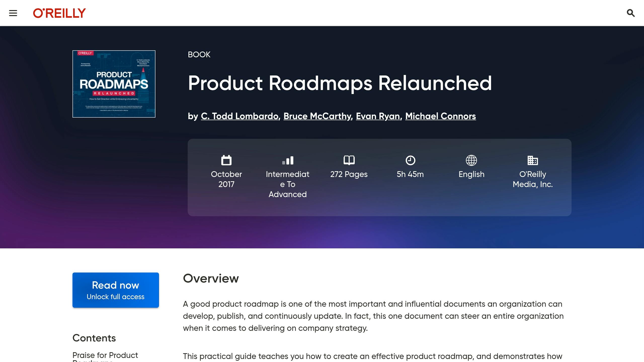
Task: Click the English language text
Action: coord(471,174)
